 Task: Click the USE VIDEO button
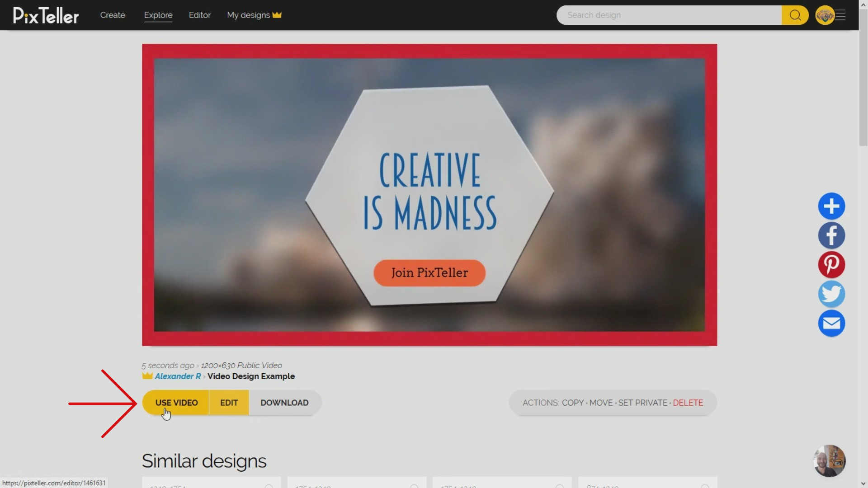click(176, 403)
